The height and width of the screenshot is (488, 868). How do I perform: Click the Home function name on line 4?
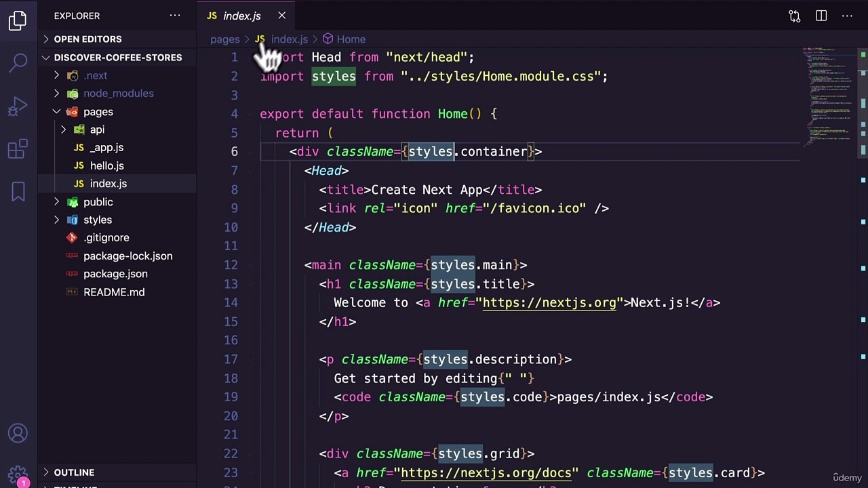point(452,114)
